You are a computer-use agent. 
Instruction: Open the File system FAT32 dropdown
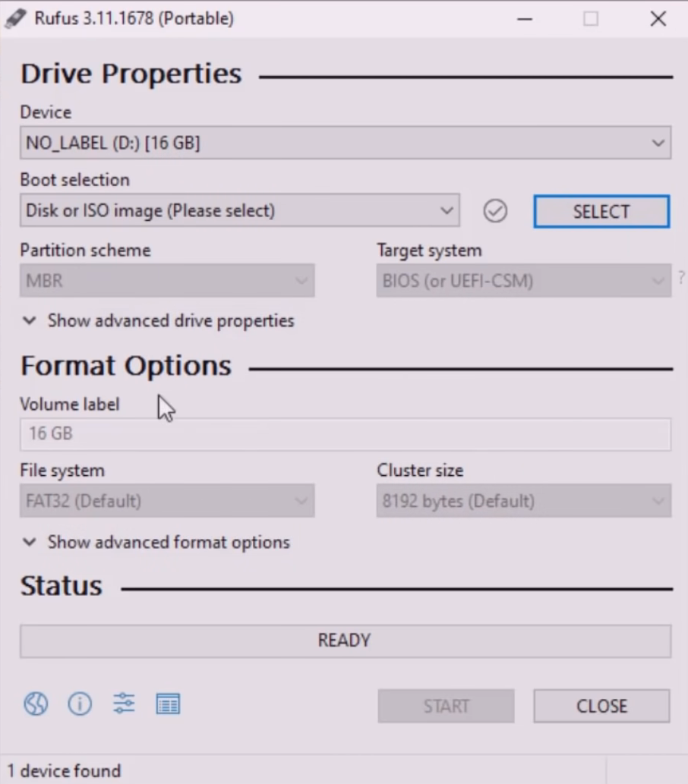click(x=167, y=500)
